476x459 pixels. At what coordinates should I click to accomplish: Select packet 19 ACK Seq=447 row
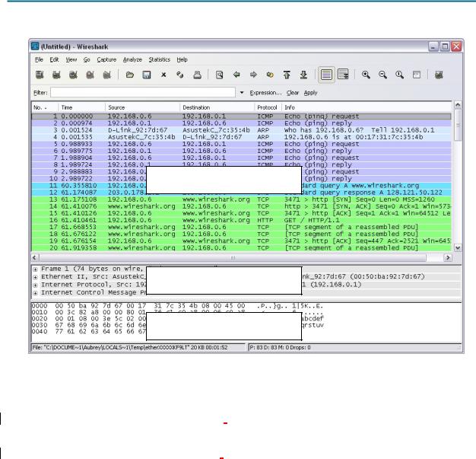coord(241,241)
